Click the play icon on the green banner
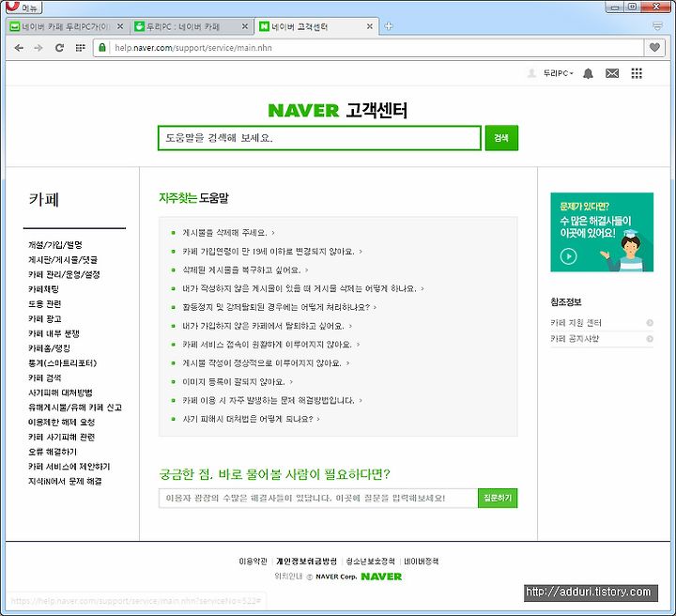676x616 pixels. pos(568,256)
